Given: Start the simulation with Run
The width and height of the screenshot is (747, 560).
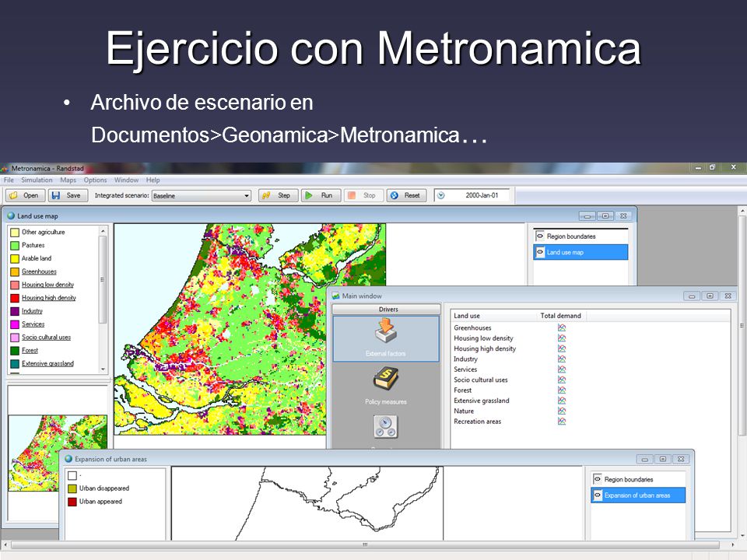Looking at the screenshot, I should (321, 195).
